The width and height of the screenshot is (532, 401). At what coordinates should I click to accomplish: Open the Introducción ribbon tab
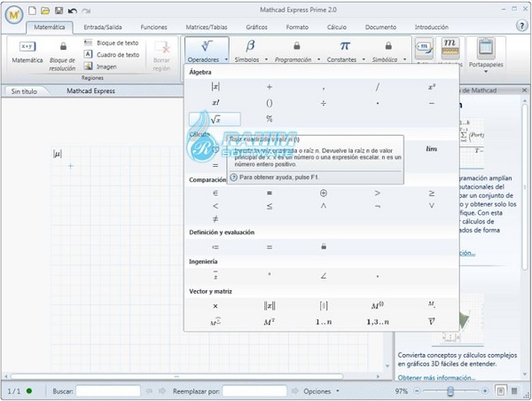tap(432, 28)
